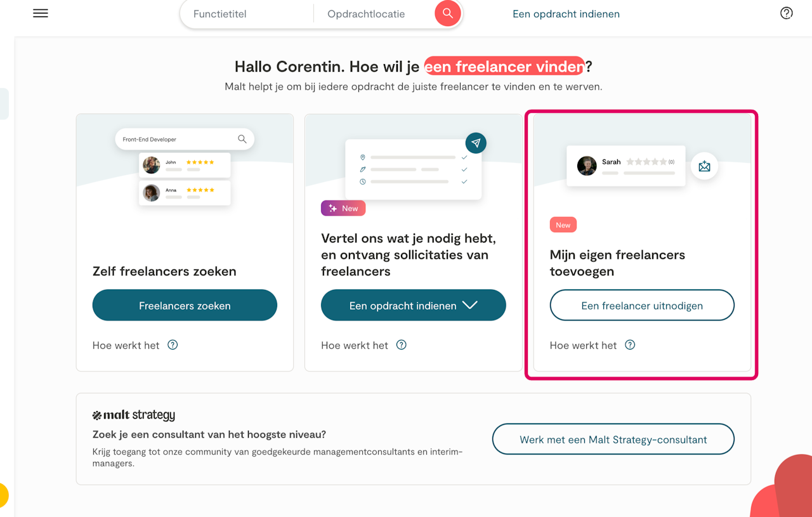Viewport: 812px width, 517px height.
Task: Click the Malt Strategy logo
Action: pyautogui.click(x=134, y=416)
